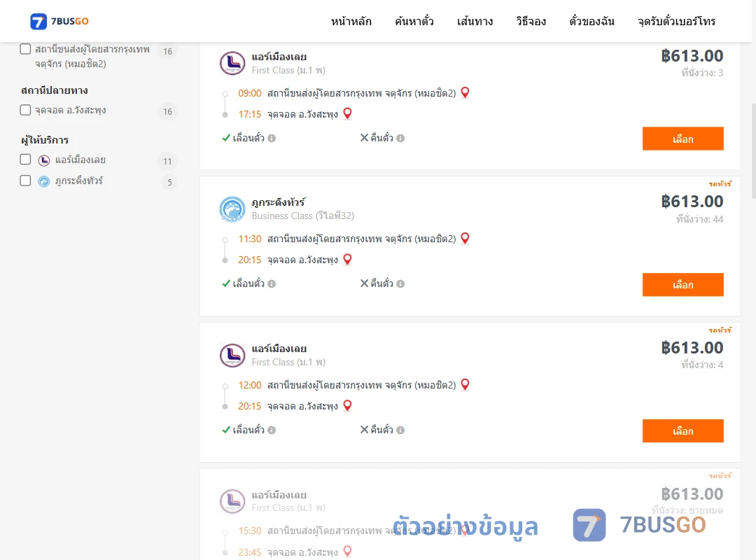756x560 pixels.
Task: Click ภูกระดึงทัวร์ logo on the 11:30 trip card
Action: 232,209
